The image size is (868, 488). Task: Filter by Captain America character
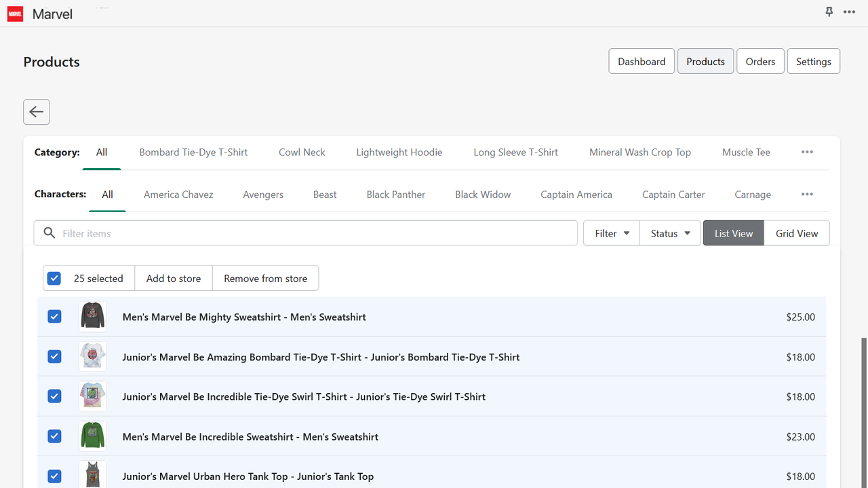click(x=576, y=195)
